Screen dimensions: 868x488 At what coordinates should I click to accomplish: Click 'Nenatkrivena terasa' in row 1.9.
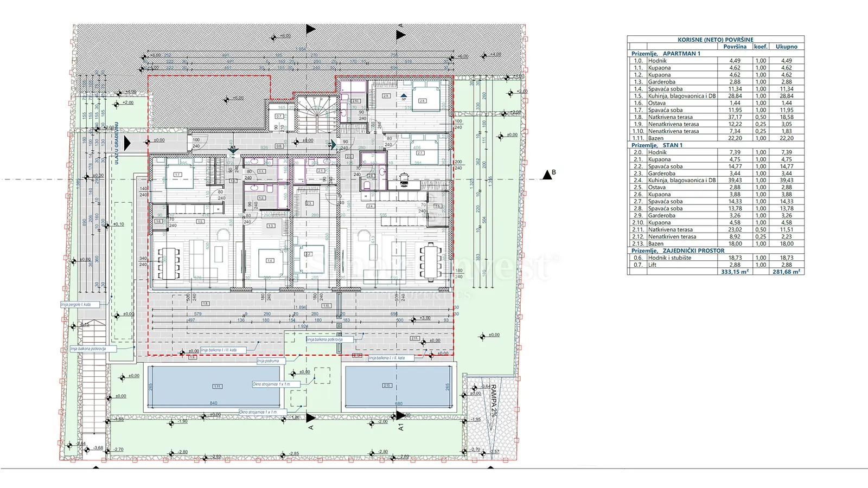[x=673, y=124]
